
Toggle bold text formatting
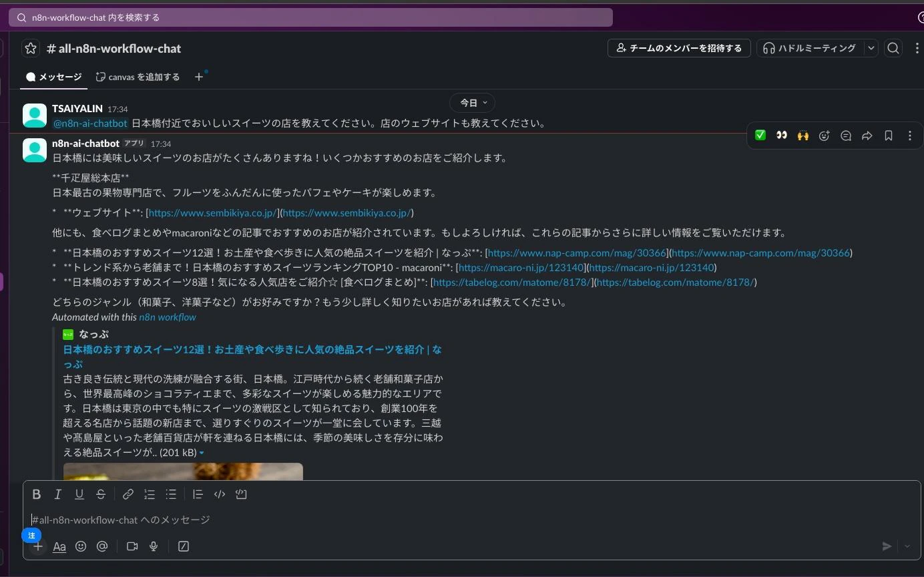pyautogui.click(x=37, y=494)
